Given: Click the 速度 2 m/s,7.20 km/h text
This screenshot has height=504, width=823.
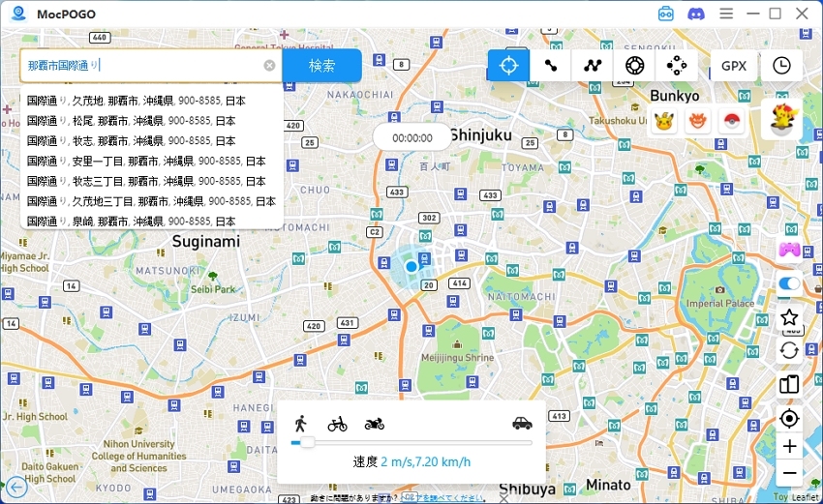Looking at the screenshot, I should pyautogui.click(x=411, y=462).
